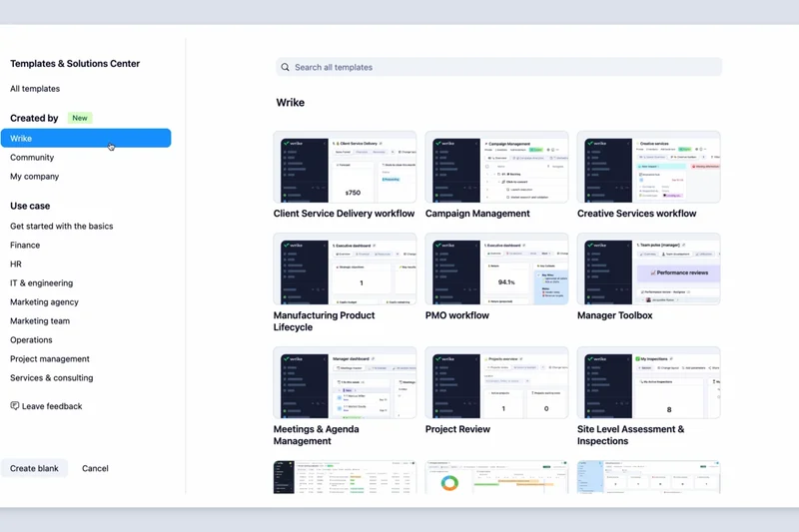The image size is (799, 532).
Task: Click the Cancel button
Action: click(x=95, y=468)
